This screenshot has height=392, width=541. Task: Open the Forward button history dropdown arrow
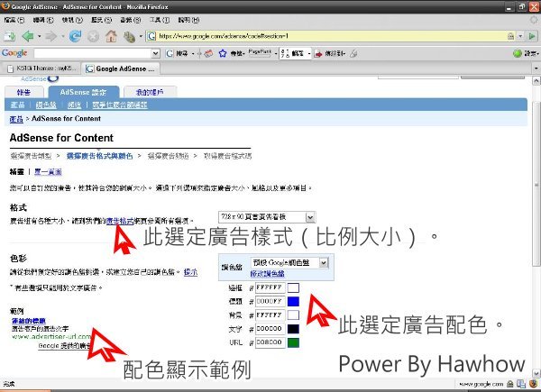[x=63, y=36]
